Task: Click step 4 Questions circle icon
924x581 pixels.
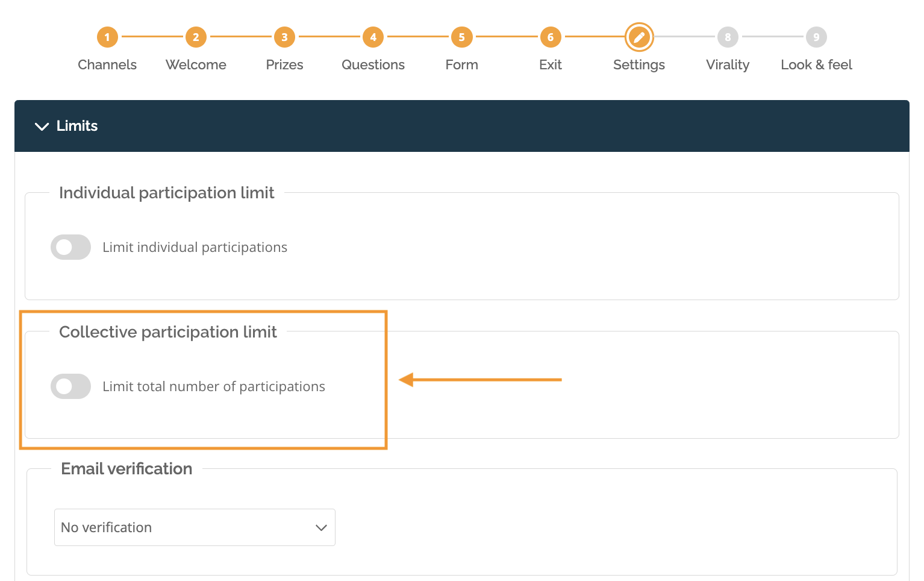Action: [x=373, y=37]
